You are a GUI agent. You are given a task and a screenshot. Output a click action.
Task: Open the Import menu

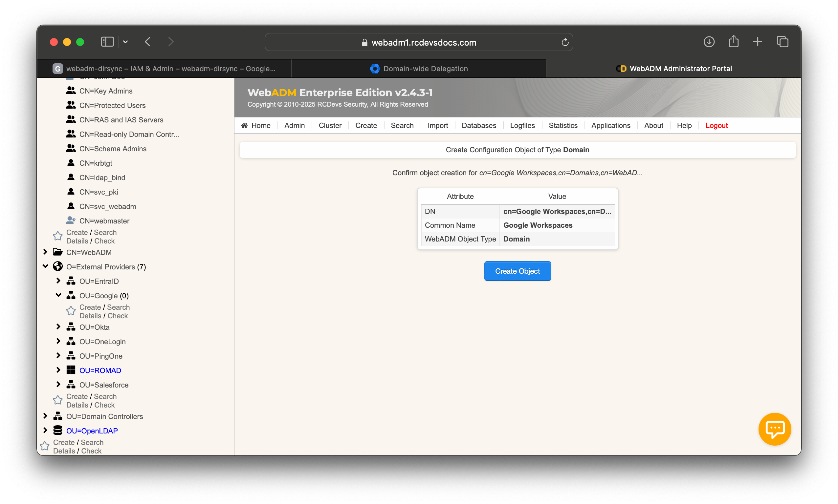tap(437, 125)
